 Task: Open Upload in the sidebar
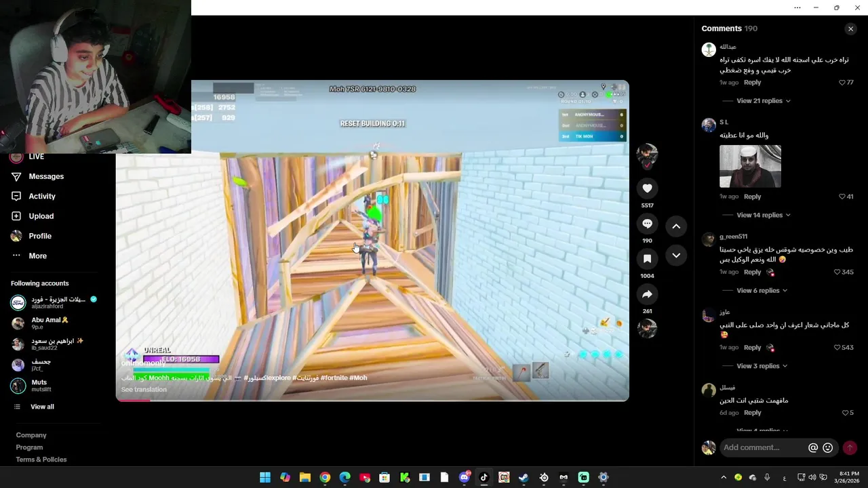point(41,216)
